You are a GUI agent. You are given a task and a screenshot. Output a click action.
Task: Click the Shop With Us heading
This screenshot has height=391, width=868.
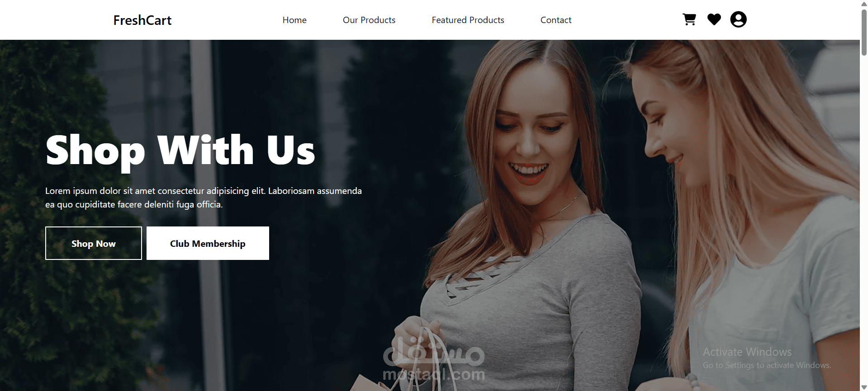[180, 151]
